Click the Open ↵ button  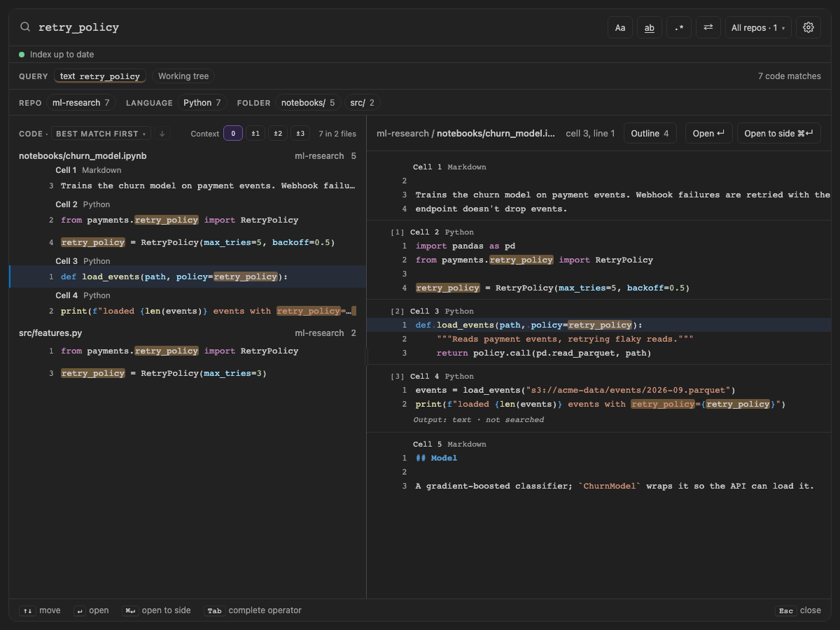pos(708,134)
